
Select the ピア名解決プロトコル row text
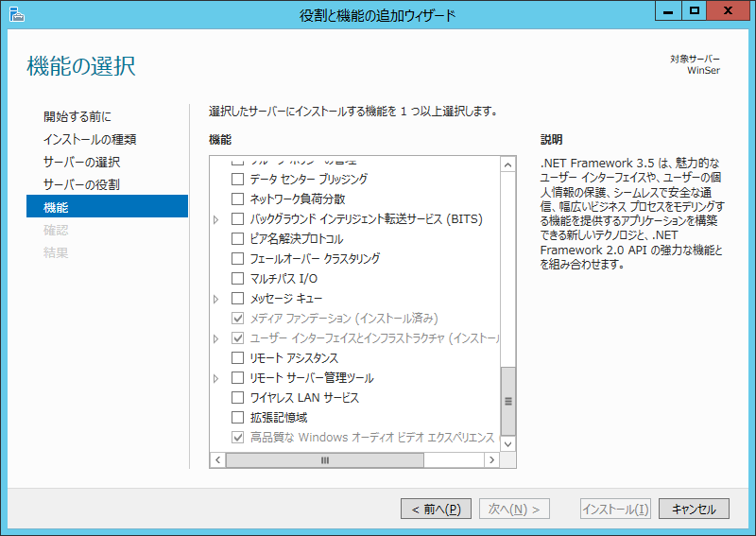[297, 239]
